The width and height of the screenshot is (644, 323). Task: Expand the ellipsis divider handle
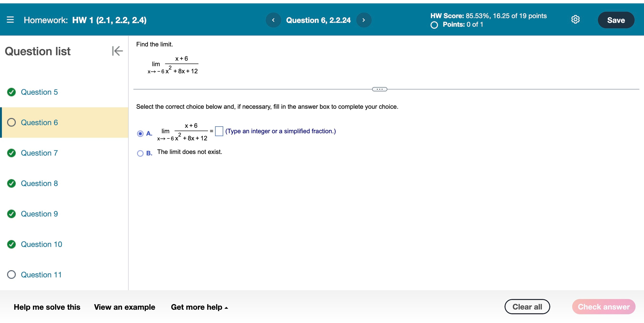379,89
